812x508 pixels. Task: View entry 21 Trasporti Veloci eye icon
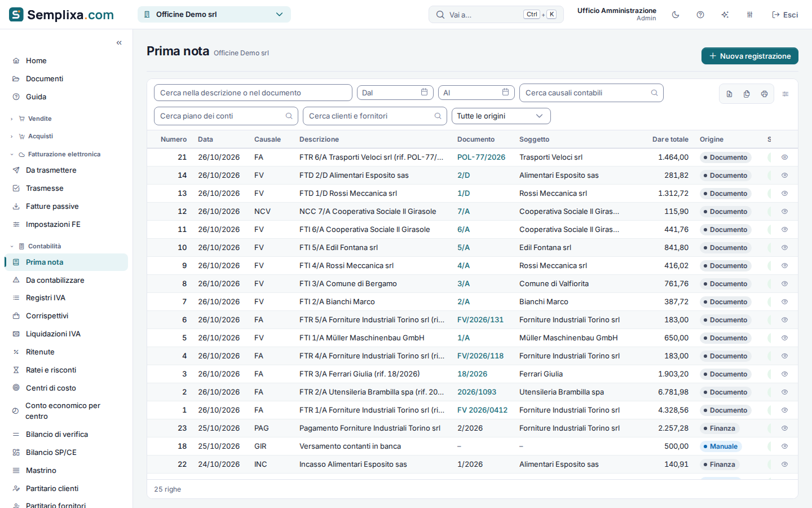(x=784, y=157)
